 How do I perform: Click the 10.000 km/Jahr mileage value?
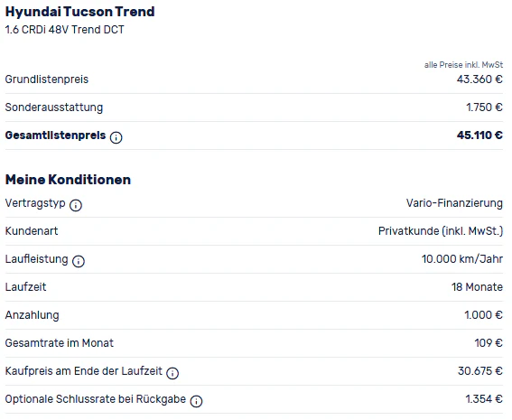pyautogui.click(x=462, y=259)
